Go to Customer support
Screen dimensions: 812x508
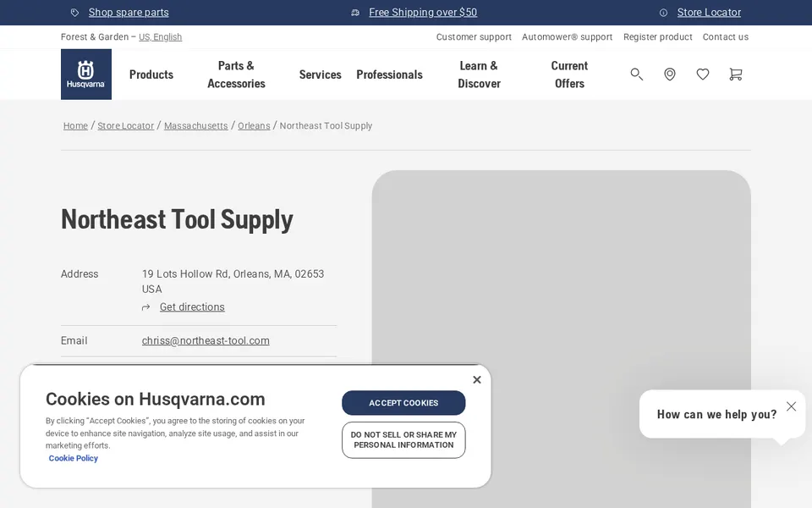[474, 36]
